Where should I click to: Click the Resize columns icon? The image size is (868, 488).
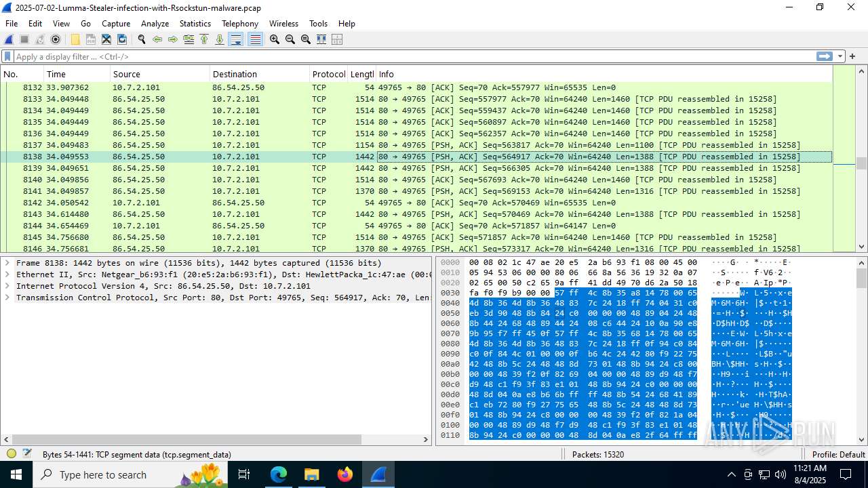tap(321, 39)
